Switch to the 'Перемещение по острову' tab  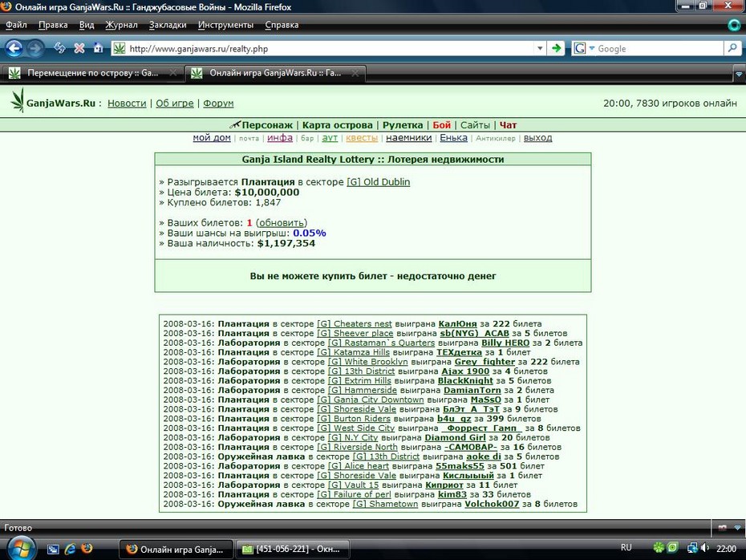91,73
